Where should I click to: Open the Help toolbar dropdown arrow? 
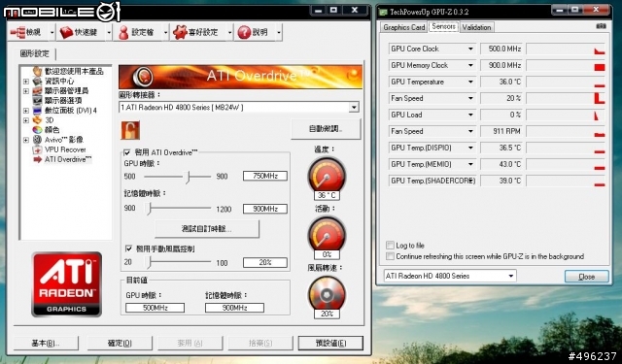pos(279,32)
